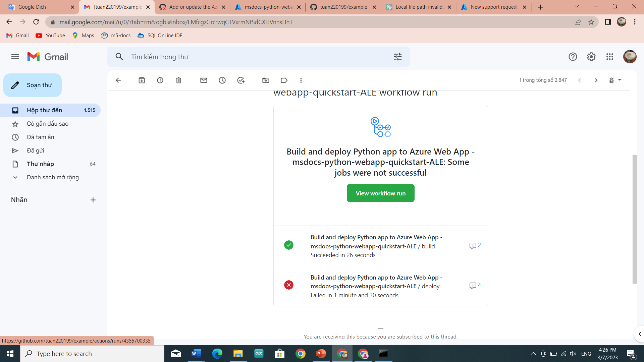Image resolution: width=644 pixels, height=362 pixels.
Task: Switch to msdocs-python-weba Azure tab
Action: 268,7
